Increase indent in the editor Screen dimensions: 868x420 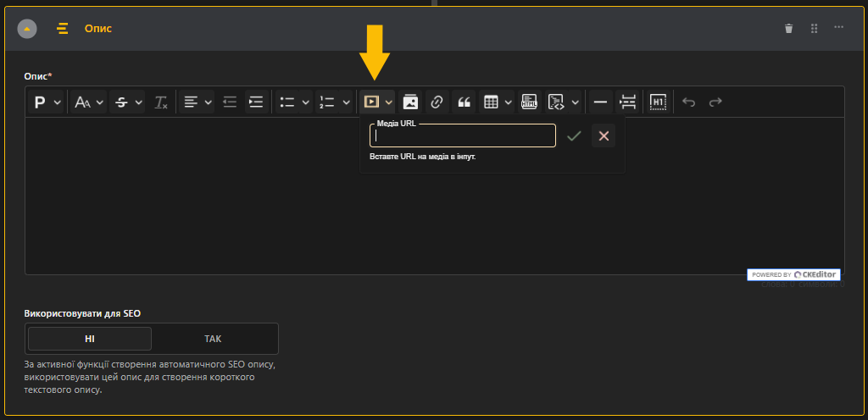pyautogui.click(x=256, y=102)
